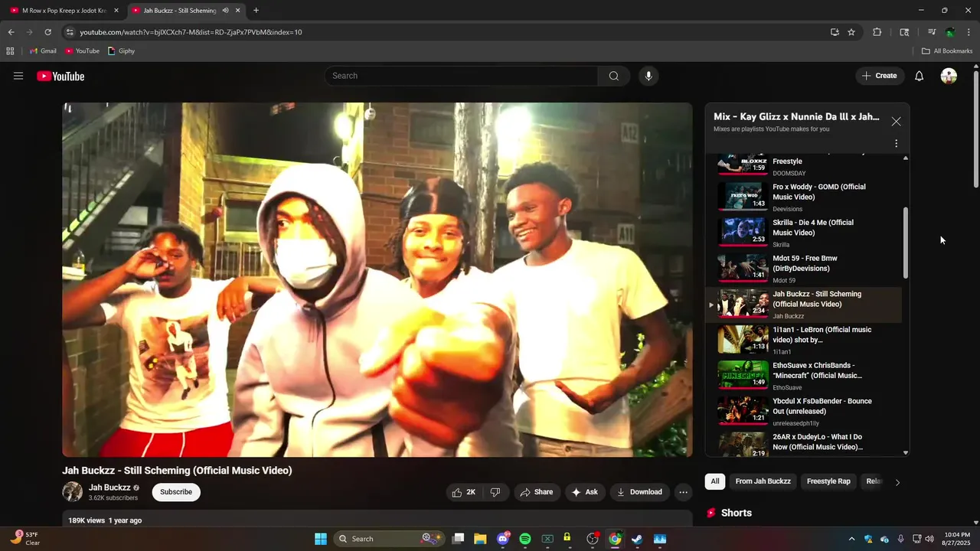Subscribe to Jah Buckzz

176,492
